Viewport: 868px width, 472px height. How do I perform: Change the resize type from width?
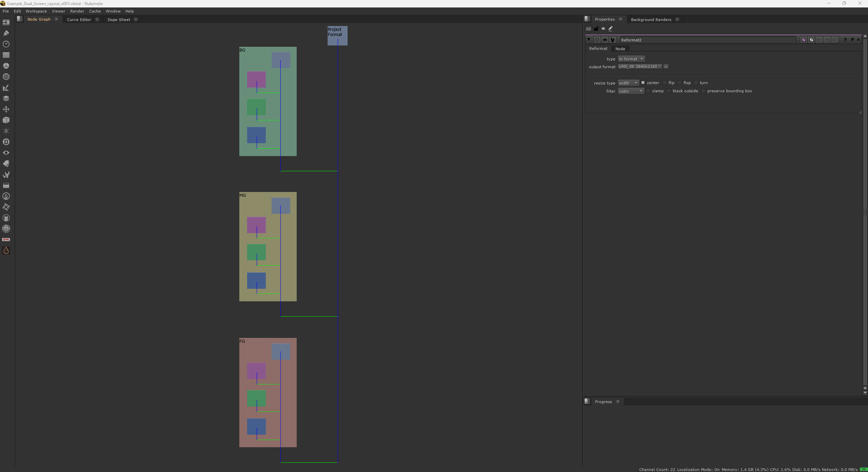tap(628, 82)
